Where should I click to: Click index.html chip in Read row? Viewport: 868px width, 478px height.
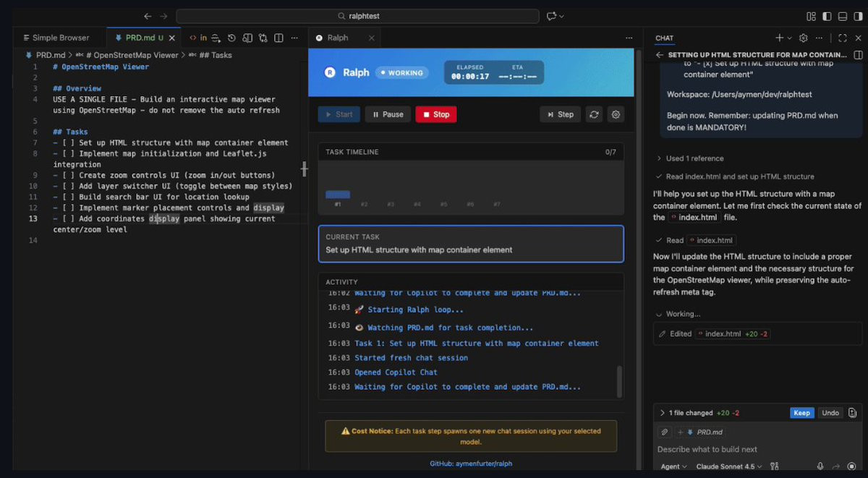click(x=710, y=240)
